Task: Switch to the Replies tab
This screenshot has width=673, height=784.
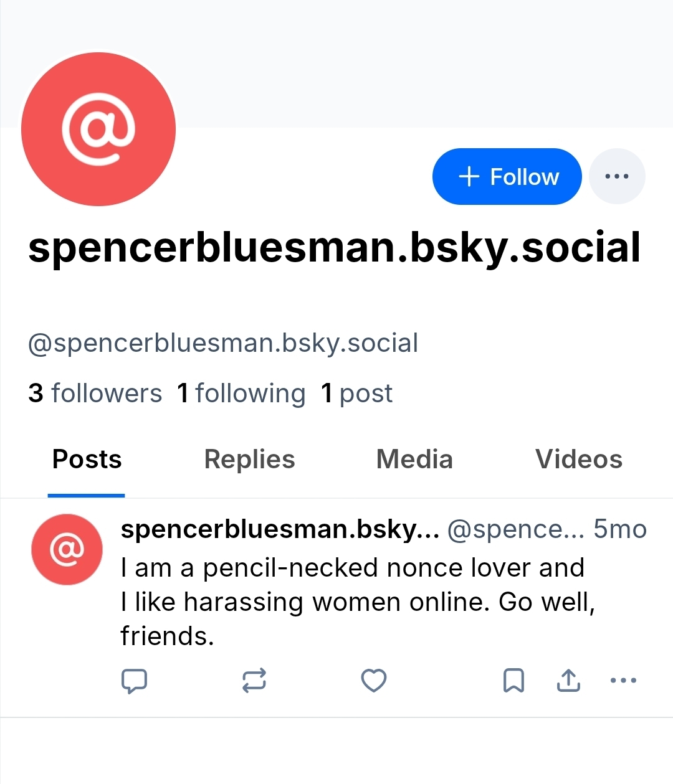Action: pyautogui.click(x=249, y=460)
